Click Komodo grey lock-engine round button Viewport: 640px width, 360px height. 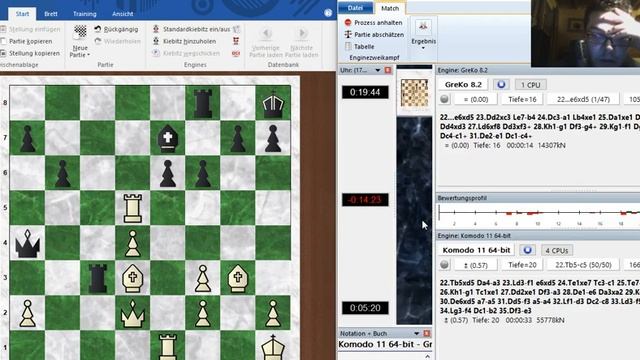click(444, 265)
